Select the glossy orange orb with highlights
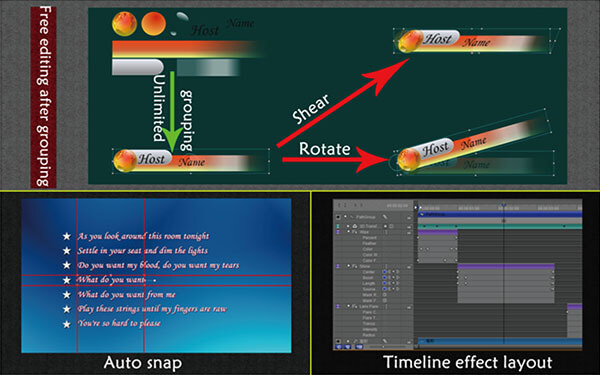 (x=124, y=24)
